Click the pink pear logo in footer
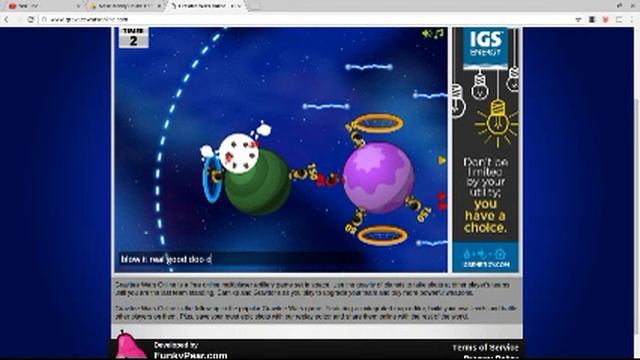The width and height of the screenshot is (640, 360). (131, 346)
